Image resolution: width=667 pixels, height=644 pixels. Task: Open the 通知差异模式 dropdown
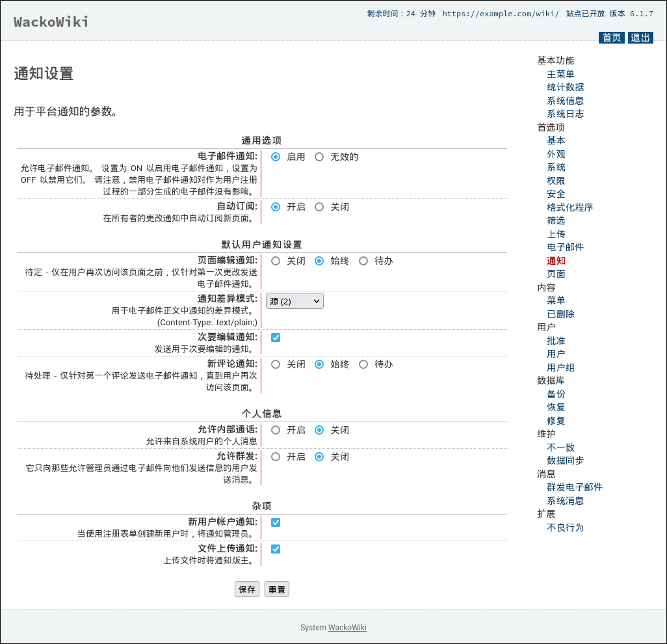coord(294,301)
